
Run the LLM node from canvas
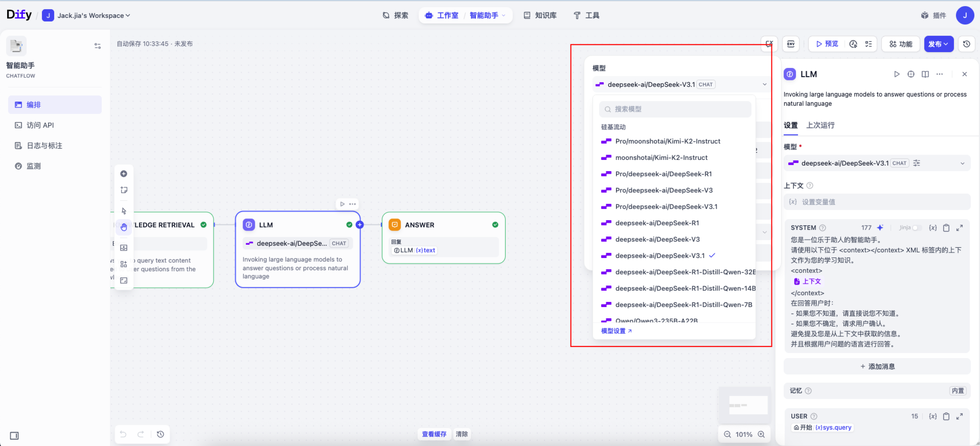[x=342, y=204]
